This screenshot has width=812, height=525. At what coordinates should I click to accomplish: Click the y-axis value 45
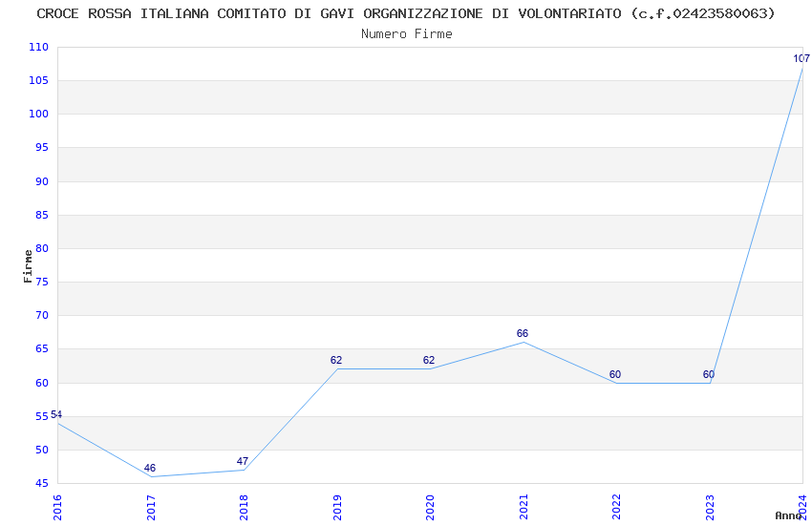click(x=42, y=484)
